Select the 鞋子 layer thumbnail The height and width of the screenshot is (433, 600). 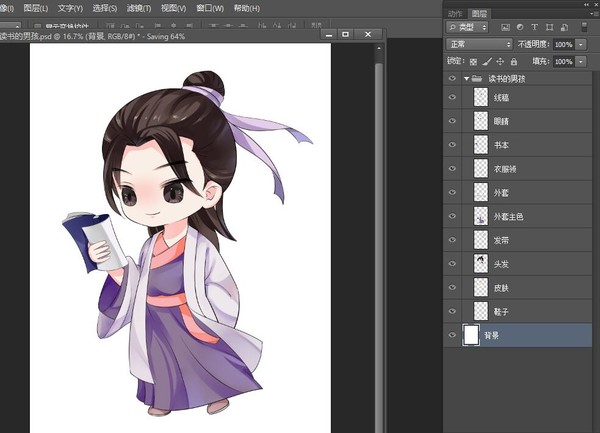tap(481, 311)
